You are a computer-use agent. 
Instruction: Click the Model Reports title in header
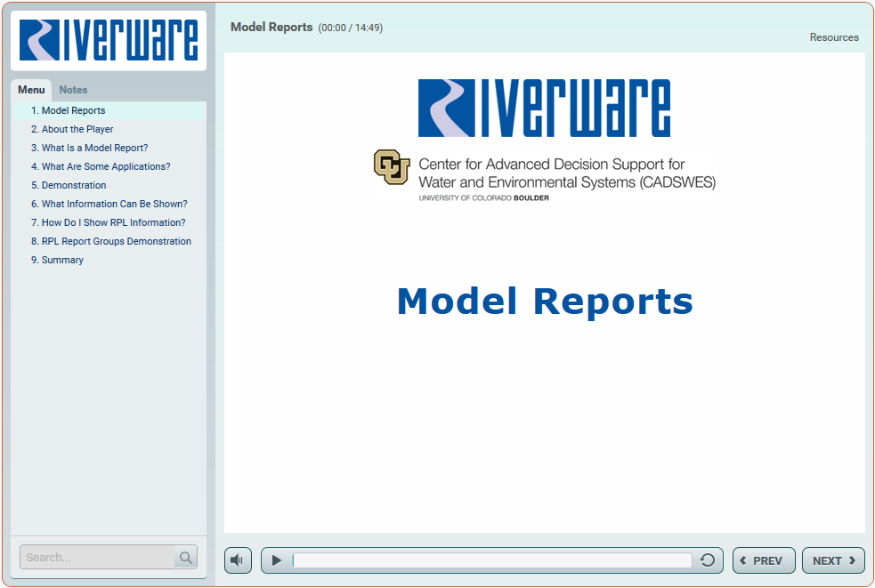click(x=271, y=28)
